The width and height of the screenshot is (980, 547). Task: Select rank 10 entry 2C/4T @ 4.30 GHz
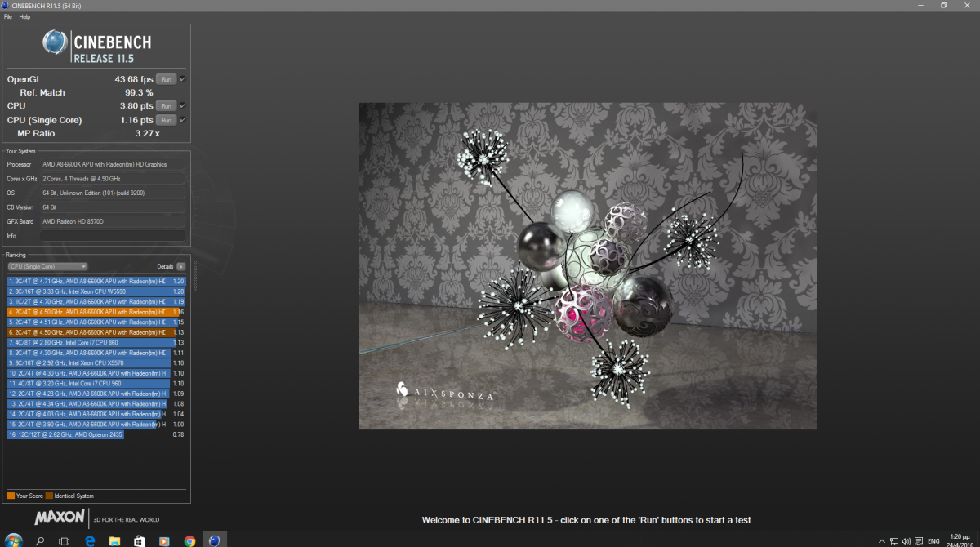click(x=96, y=373)
